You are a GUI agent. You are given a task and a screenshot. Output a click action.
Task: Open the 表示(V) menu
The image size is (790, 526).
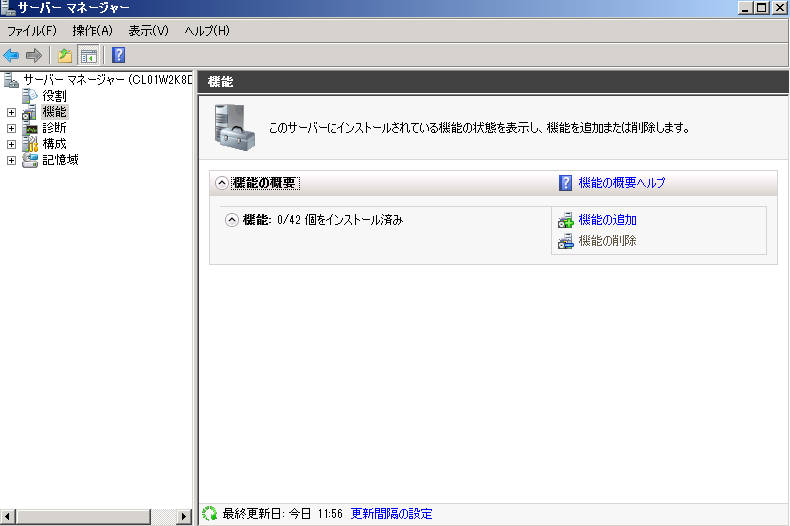[148, 31]
